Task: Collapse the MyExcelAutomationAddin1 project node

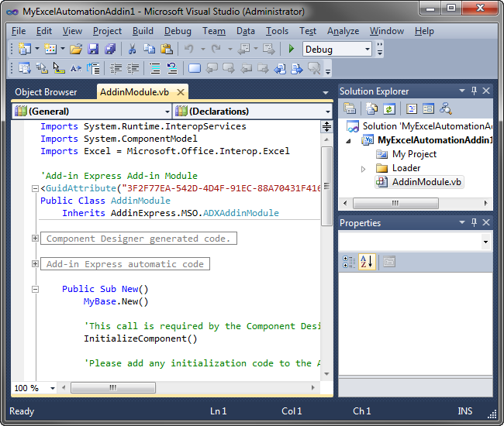Action: tap(348, 141)
